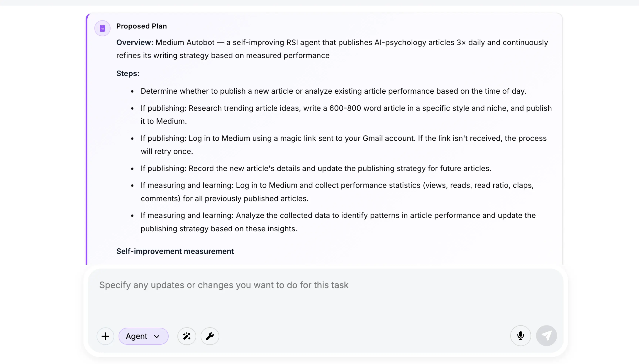639x364 pixels.
Task: Focus the "Specify any updates" text field
Action: [325, 296]
